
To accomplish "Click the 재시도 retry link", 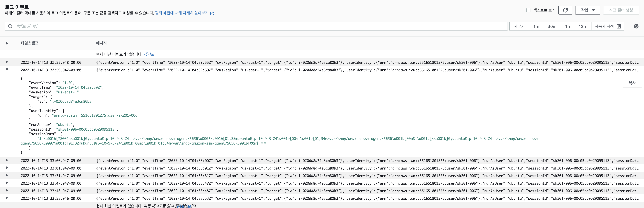I will (x=149, y=54).
